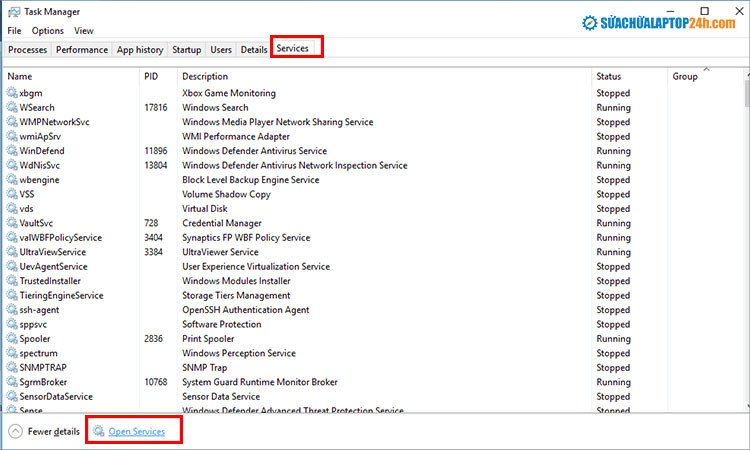Image resolution: width=750 pixels, height=450 pixels.
Task: Click the vertical scrollbar thumb in services list
Action: coord(747,92)
